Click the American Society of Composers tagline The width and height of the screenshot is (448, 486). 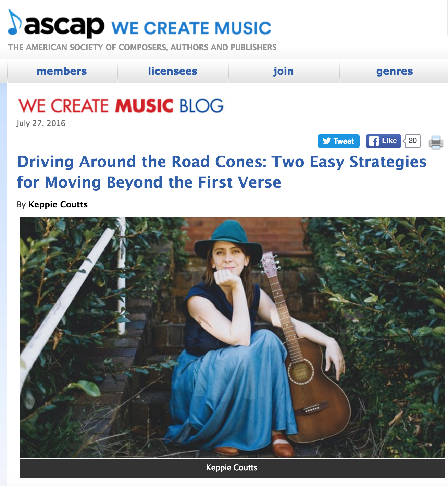[142, 47]
